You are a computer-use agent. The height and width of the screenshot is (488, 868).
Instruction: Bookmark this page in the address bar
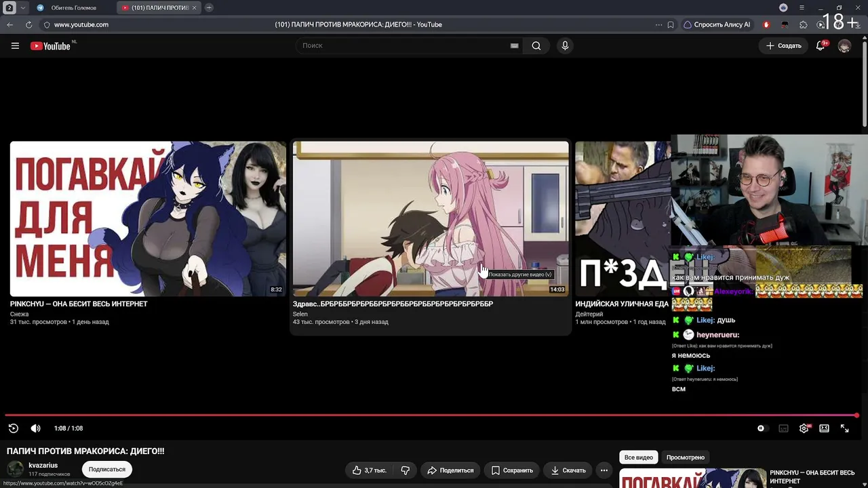pyautogui.click(x=671, y=24)
